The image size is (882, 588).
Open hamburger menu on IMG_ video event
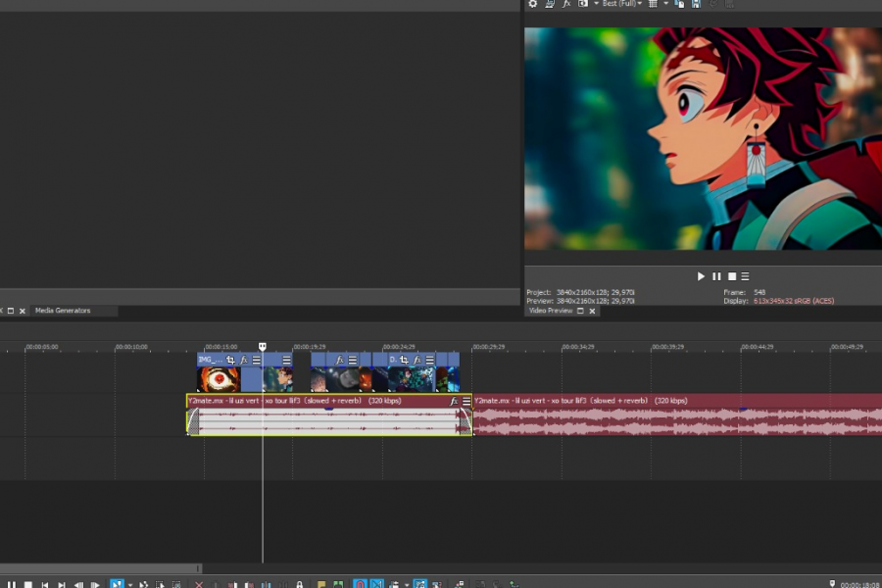point(257,360)
